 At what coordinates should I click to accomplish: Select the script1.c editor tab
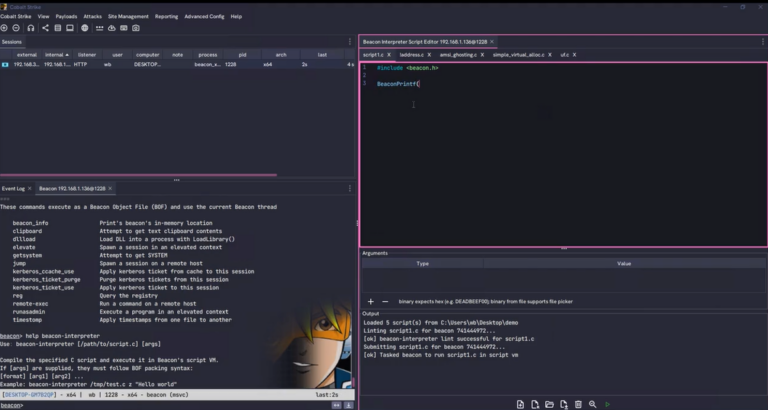373,55
